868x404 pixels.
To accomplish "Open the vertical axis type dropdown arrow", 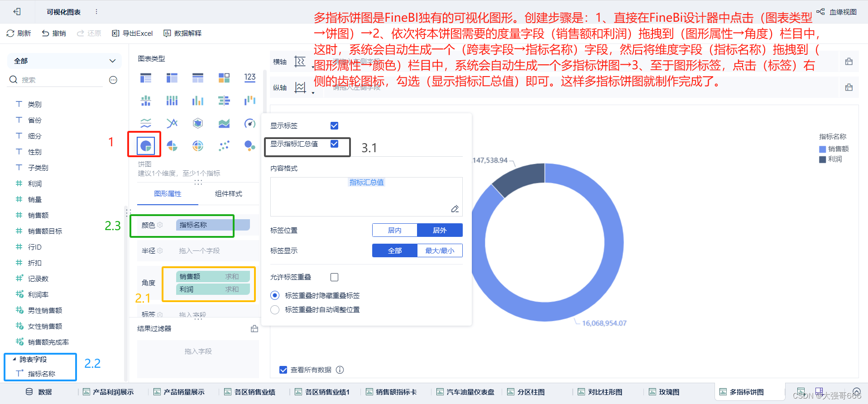I will click(x=313, y=93).
